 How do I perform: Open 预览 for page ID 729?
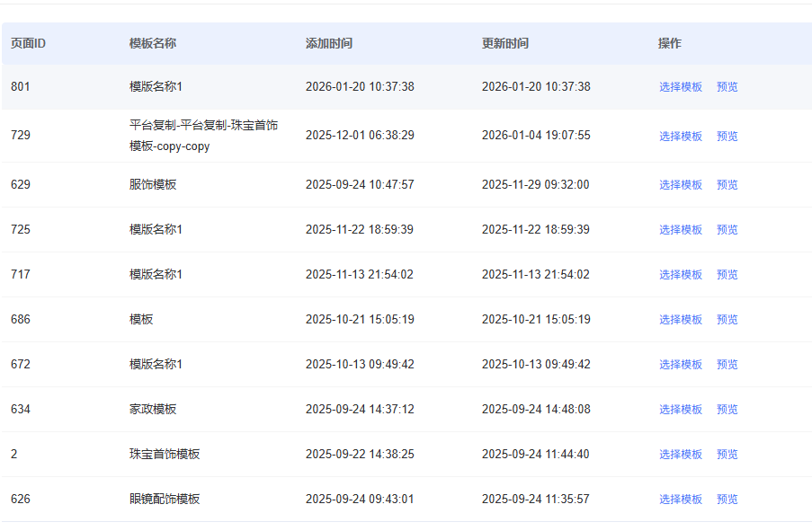727,137
